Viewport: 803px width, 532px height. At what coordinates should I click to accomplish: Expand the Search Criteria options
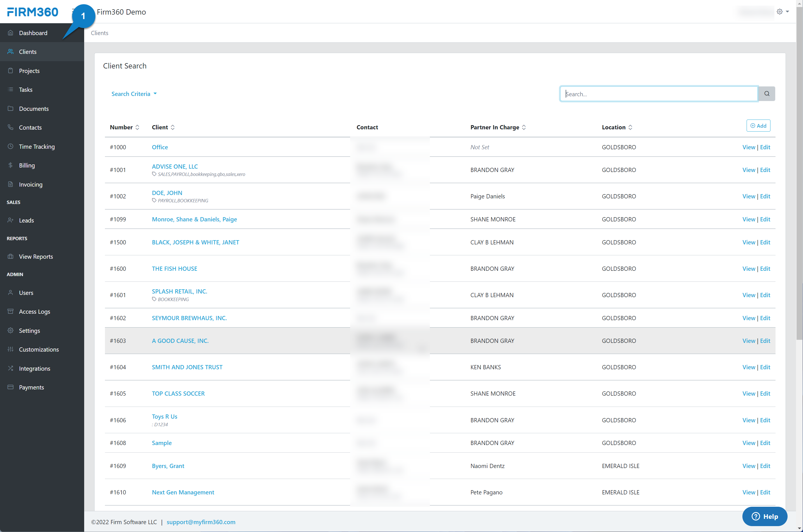(134, 94)
